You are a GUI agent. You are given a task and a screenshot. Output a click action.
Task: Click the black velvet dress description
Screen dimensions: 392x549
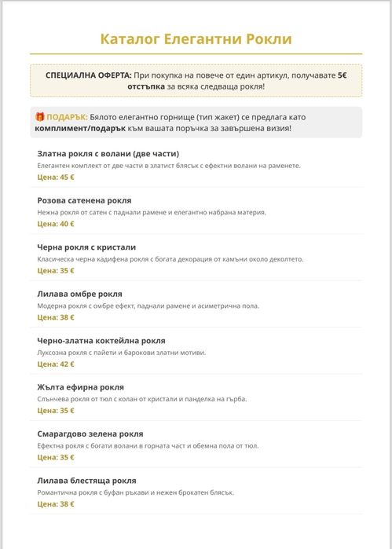tap(170, 259)
